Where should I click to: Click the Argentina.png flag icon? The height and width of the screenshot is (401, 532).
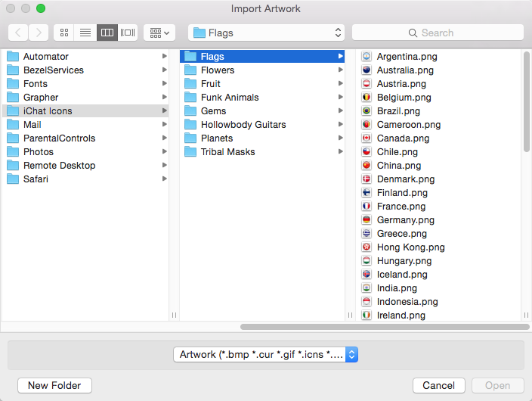tap(367, 57)
